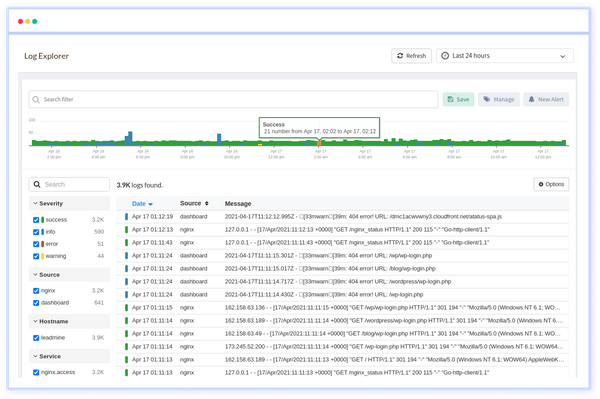The width and height of the screenshot is (600, 399).
Task: Uncheck the nginx.access service checkbox
Action: point(36,372)
